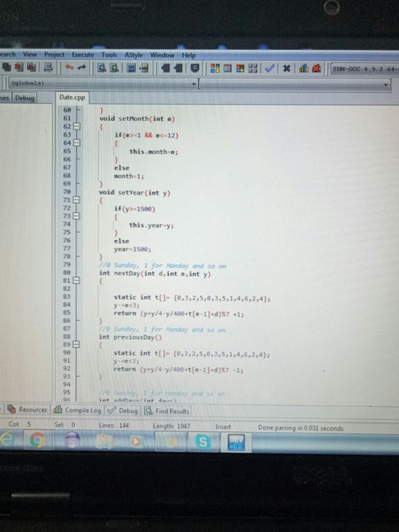Open Find with the first magnifier icon

(x=102, y=68)
